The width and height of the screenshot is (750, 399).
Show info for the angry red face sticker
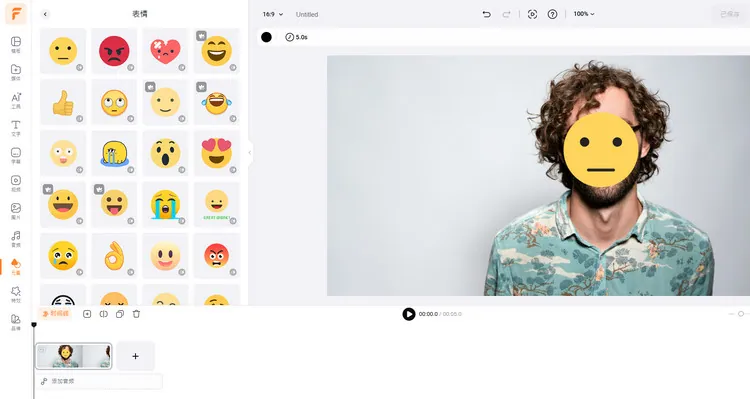(x=131, y=67)
